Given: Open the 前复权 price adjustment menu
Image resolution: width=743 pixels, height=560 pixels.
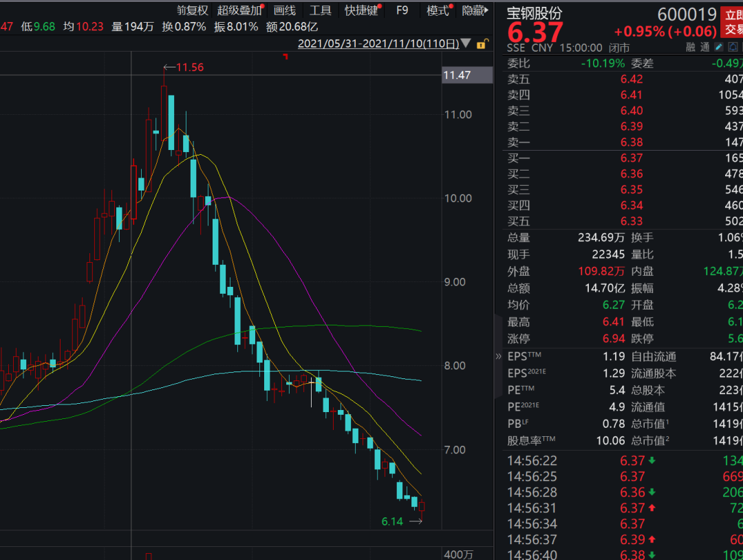Looking at the screenshot, I should click(191, 10).
